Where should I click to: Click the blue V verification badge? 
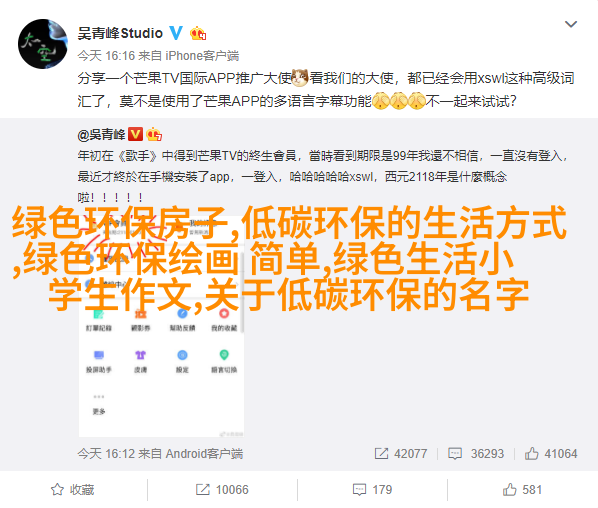tap(176, 33)
